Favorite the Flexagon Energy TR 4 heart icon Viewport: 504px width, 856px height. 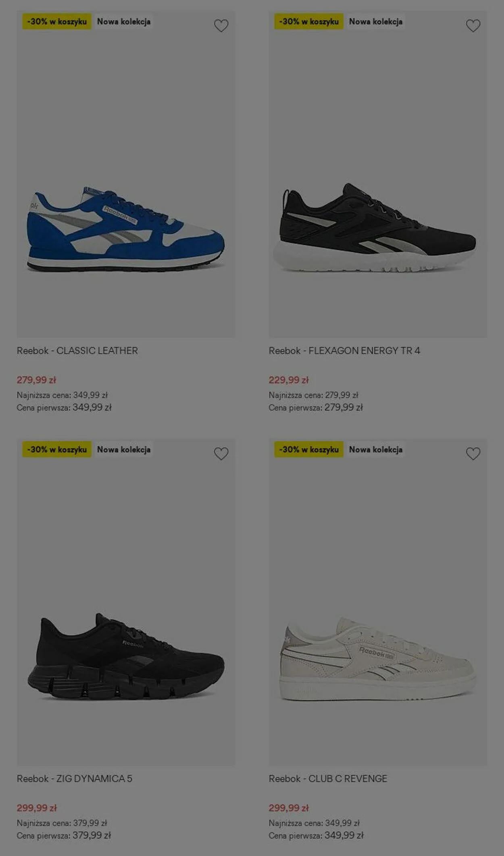(x=473, y=26)
